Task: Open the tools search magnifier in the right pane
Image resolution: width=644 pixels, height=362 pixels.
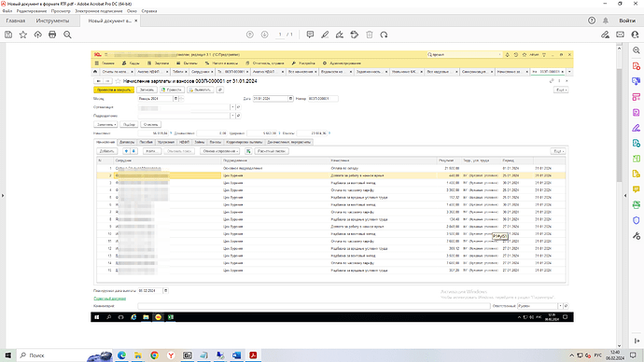Action: 637,50
